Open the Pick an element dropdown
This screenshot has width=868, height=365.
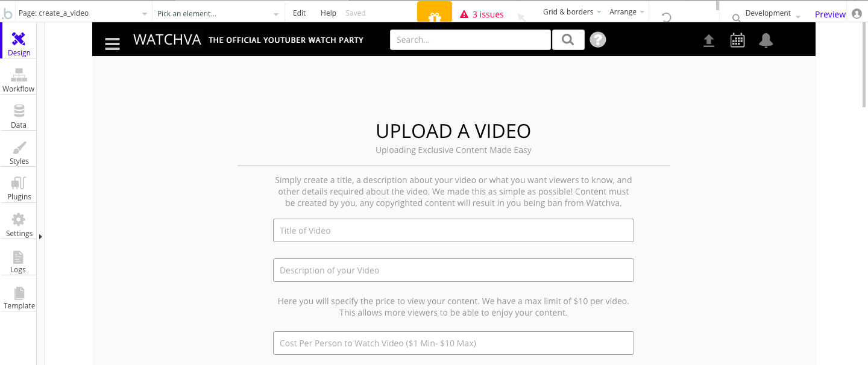tap(218, 13)
